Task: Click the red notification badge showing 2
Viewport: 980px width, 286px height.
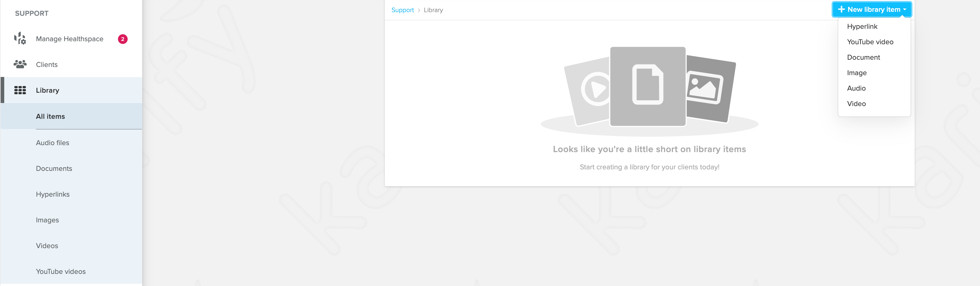Action: click(122, 39)
